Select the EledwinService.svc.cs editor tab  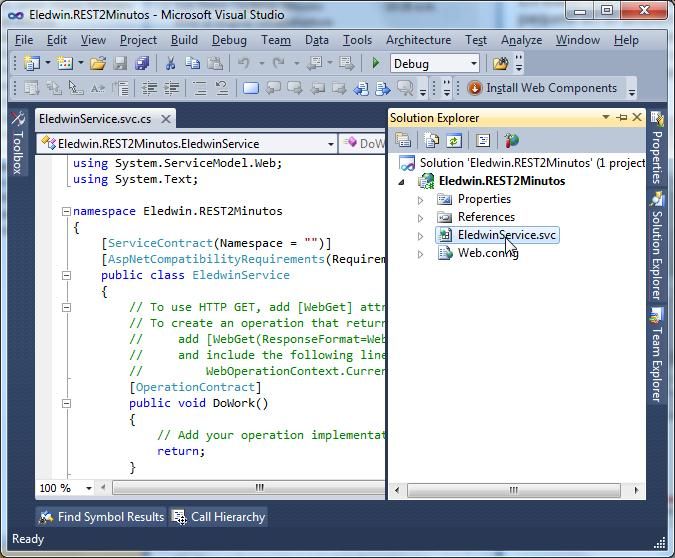point(95,119)
